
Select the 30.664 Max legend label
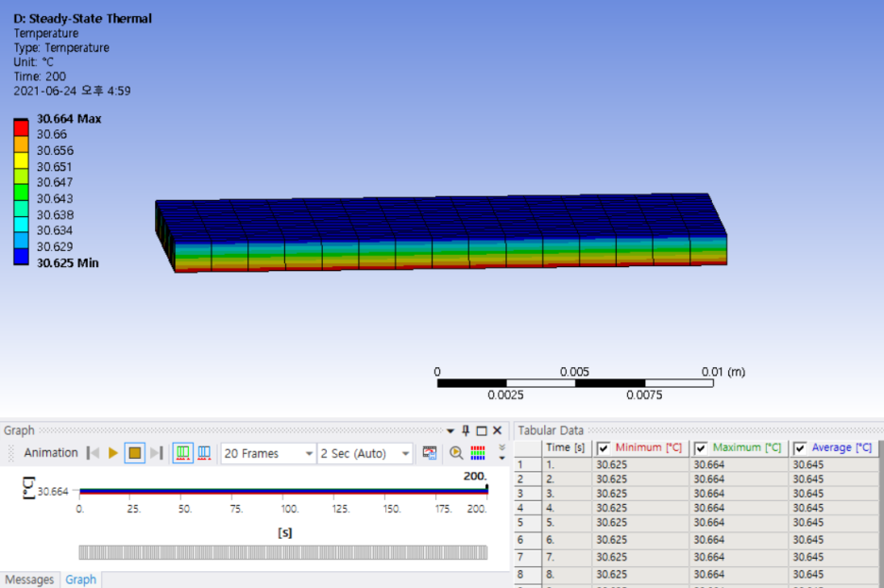pyautogui.click(x=69, y=119)
